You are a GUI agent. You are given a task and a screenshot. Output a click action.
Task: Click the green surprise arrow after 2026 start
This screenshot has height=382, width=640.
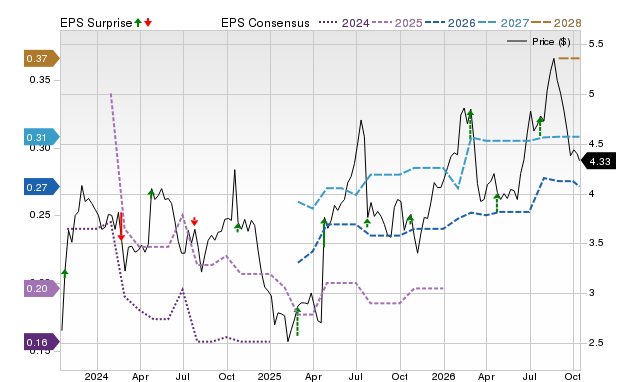pos(470,124)
